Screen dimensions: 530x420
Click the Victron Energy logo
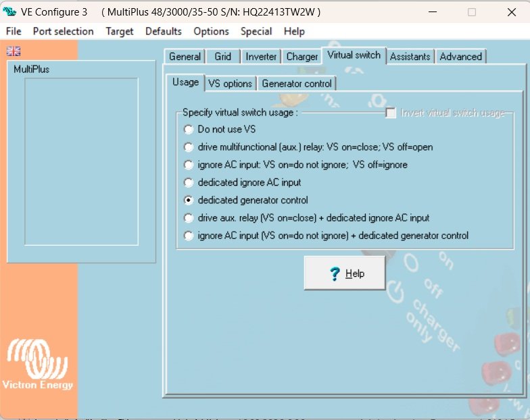tap(37, 365)
